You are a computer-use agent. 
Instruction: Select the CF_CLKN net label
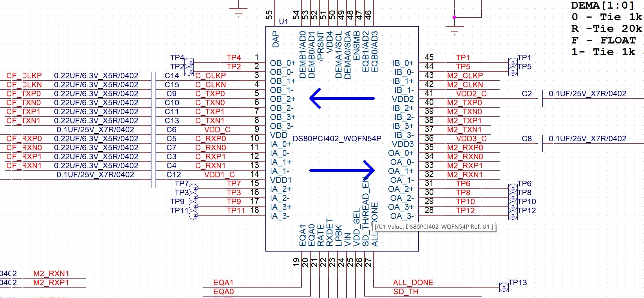tap(24, 85)
